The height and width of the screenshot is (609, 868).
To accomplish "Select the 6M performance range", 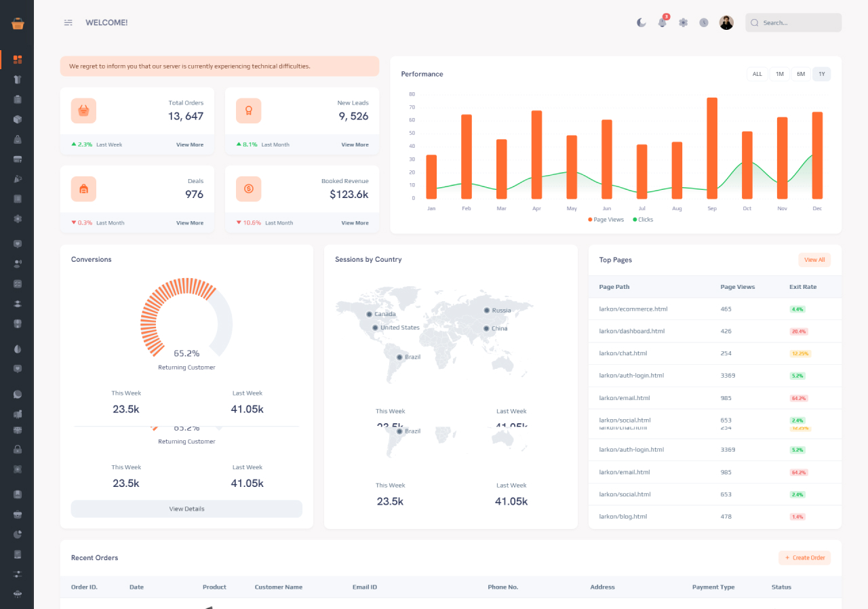I will coord(801,74).
